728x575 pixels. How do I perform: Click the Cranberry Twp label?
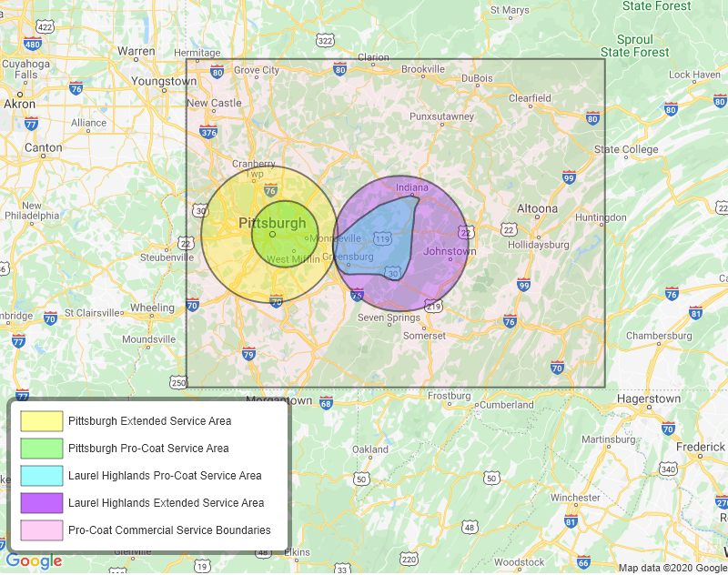[x=254, y=168]
